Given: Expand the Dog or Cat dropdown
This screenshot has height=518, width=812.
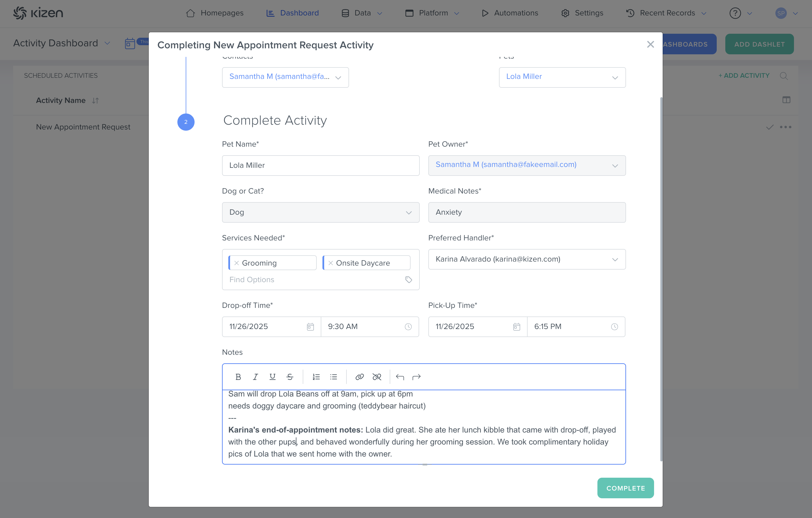Looking at the screenshot, I should click(409, 212).
